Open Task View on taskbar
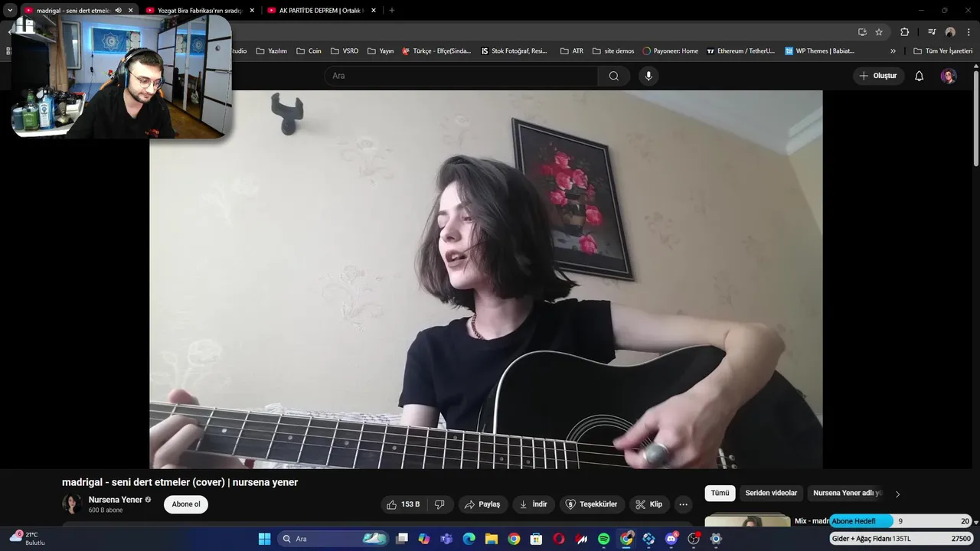 402,539
